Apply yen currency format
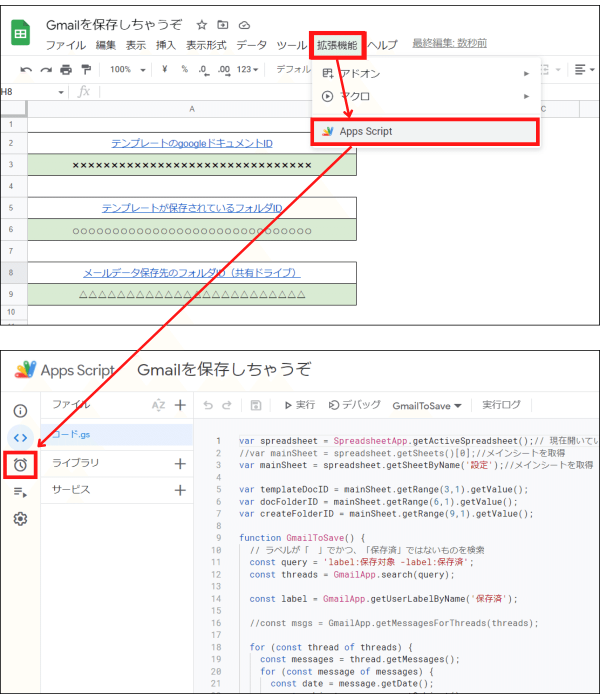This screenshot has height=700, width=600. (x=164, y=69)
